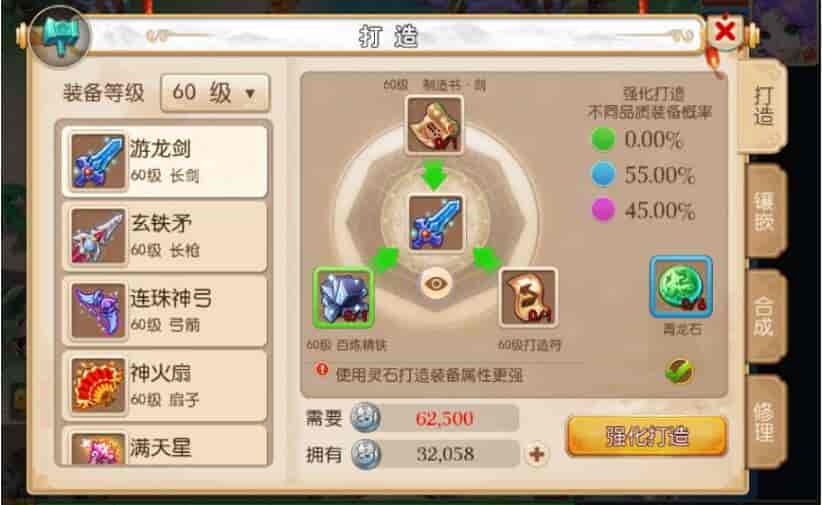This screenshot has width=822, height=505.
Task: Switch to the 镶嵌 side tab
Action: tap(765, 211)
